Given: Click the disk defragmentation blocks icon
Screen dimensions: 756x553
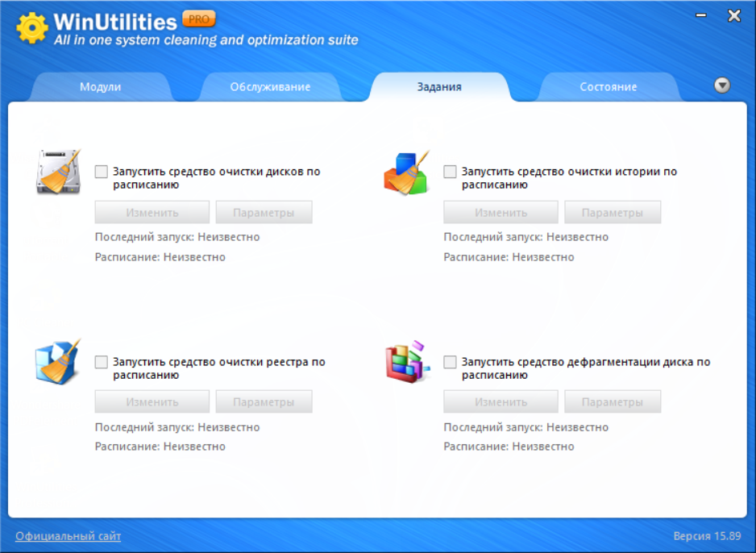Looking at the screenshot, I should (x=407, y=362).
